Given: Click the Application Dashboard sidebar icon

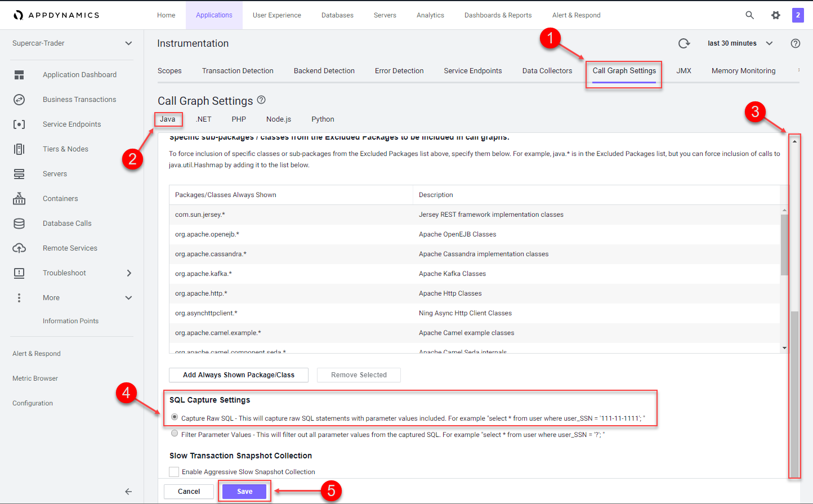Looking at the screenshot, I should [19, 75].
